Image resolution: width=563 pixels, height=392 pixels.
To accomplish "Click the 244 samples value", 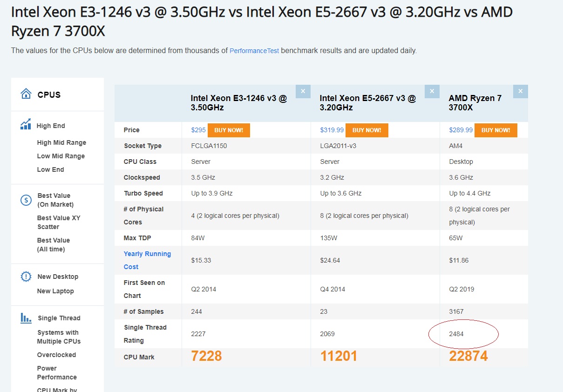I will click(197, 311).
